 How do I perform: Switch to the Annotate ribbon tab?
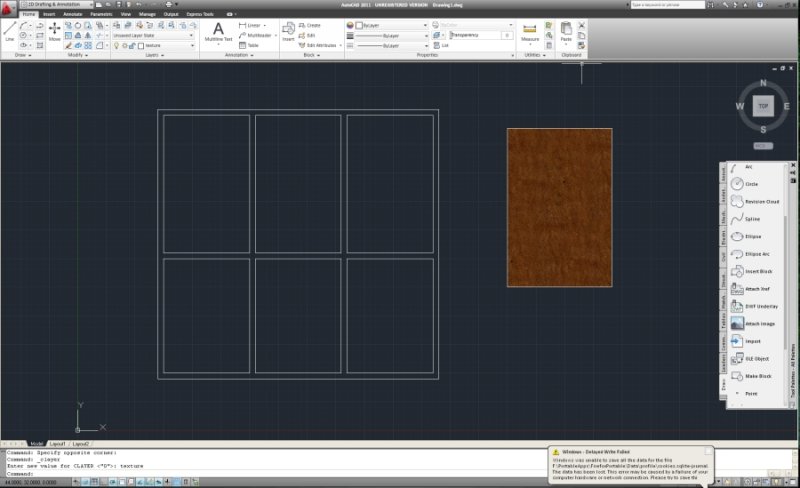tap(72, 14)
